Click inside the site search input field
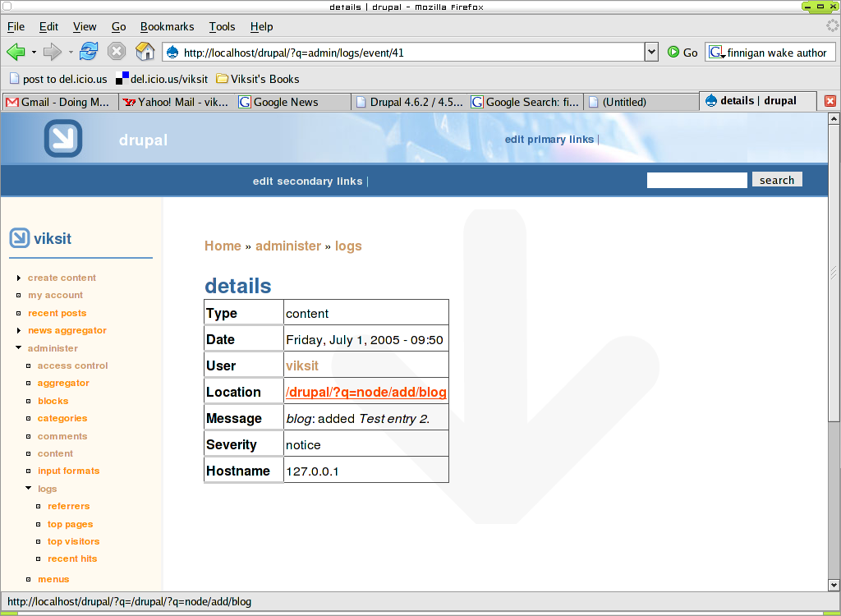The width and height of the screenshot is (841, 616). coord(696,179)
